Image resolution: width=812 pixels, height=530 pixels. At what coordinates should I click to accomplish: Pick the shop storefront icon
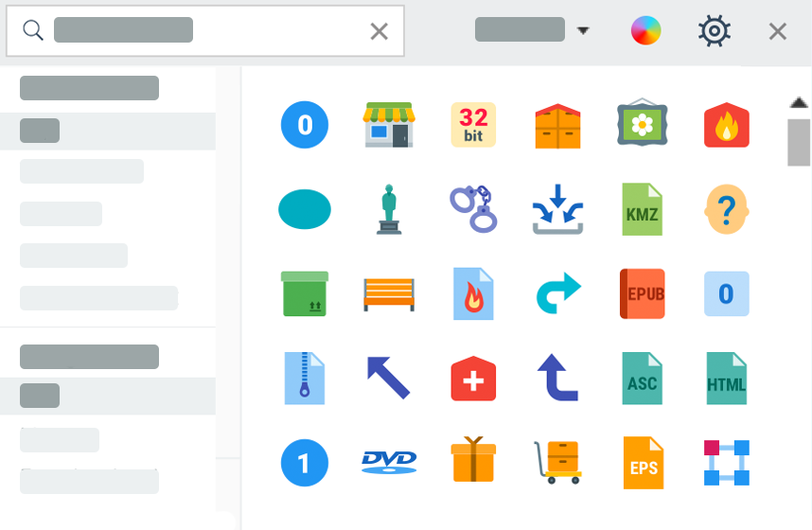coord(389,125)
